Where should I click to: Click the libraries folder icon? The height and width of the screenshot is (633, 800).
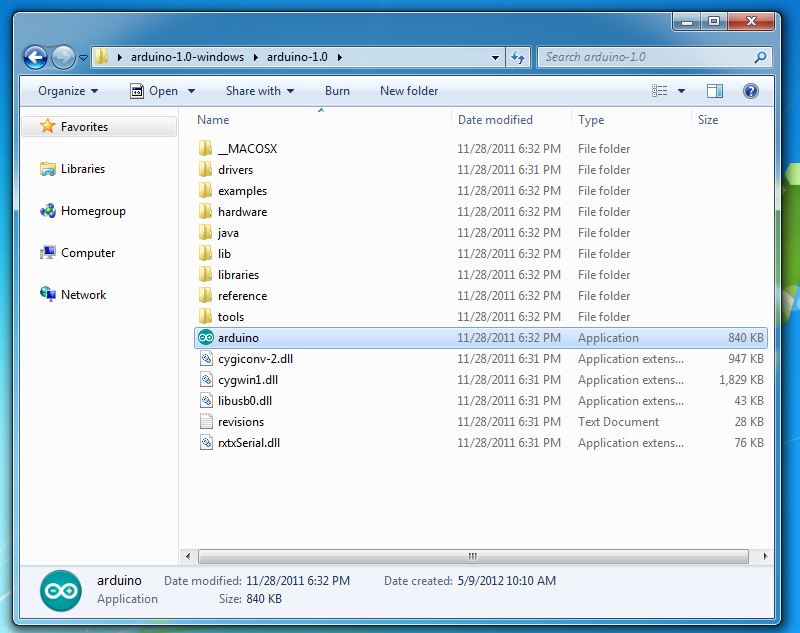click(x=205, y=274)
